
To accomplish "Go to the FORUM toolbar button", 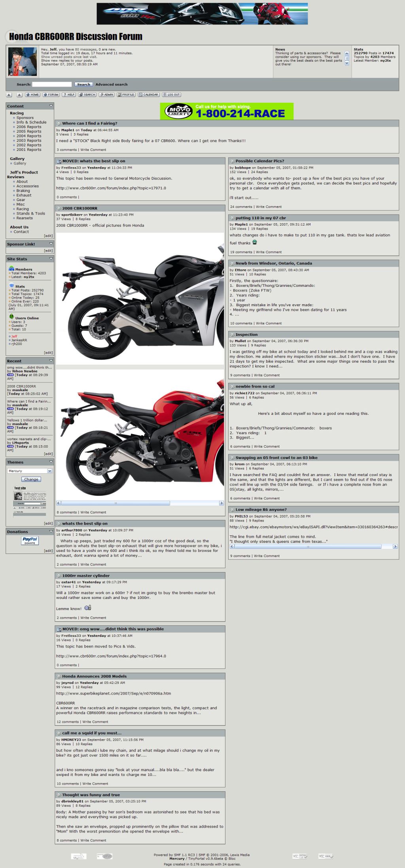I will point(51,95).
